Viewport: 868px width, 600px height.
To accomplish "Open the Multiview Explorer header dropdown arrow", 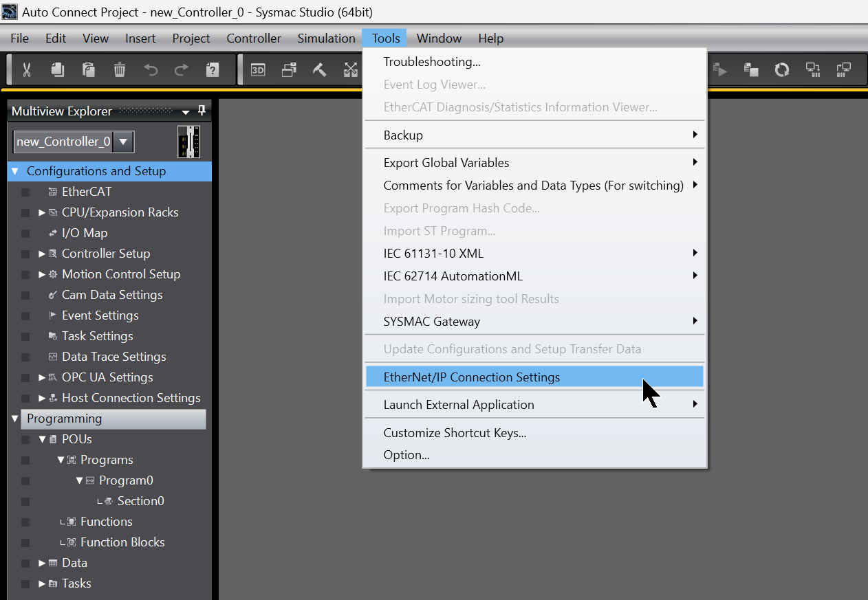I will tap(186, 112).
